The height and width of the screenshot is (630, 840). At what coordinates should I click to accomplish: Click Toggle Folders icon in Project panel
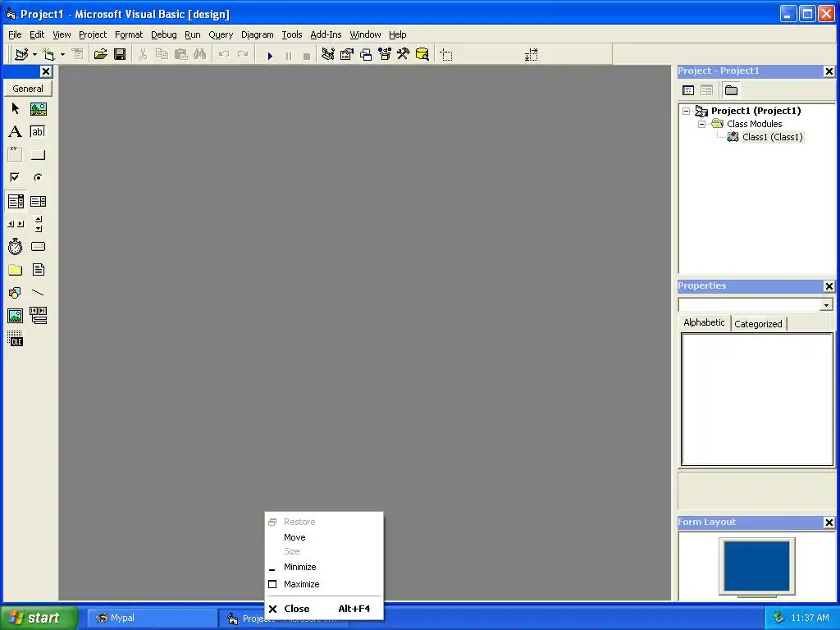[731, 90]
